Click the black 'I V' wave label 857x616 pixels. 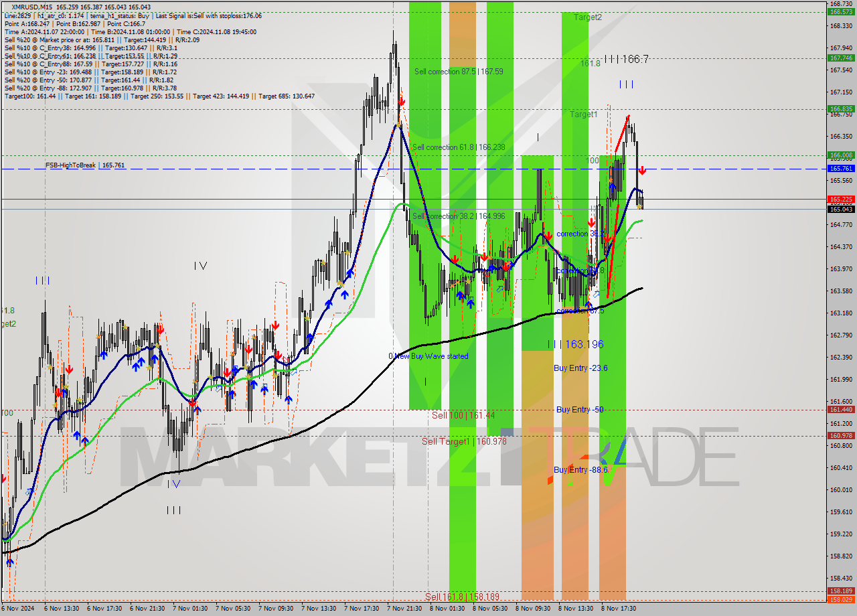click(x=200, y=266)
